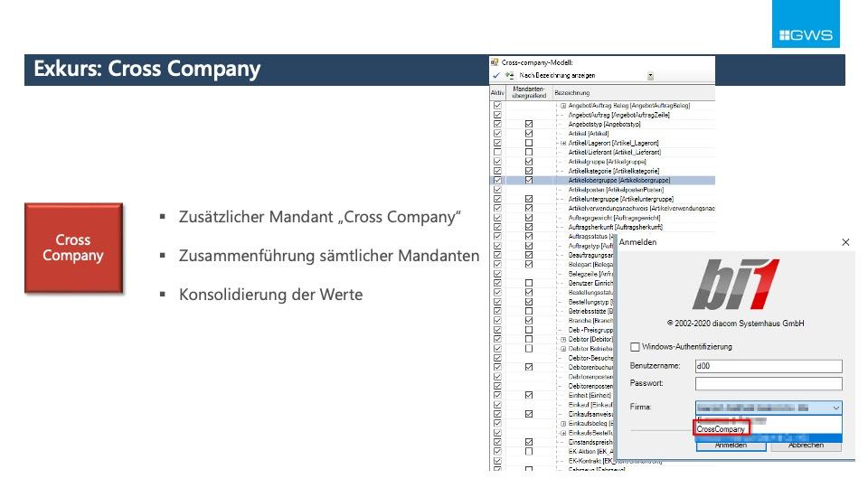This screenshot has width=868, height=488.
Task: Toggle Aktiv checkbox for Angebot/Auftrag Beleg row
Action: point(497,105)
